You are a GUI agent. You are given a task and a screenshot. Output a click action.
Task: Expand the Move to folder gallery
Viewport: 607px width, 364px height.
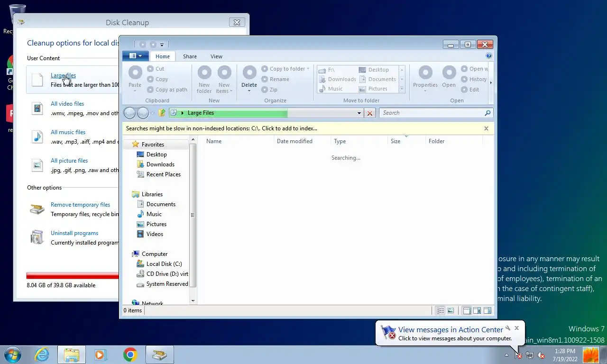pyautogui.click(x=402, y=89)
